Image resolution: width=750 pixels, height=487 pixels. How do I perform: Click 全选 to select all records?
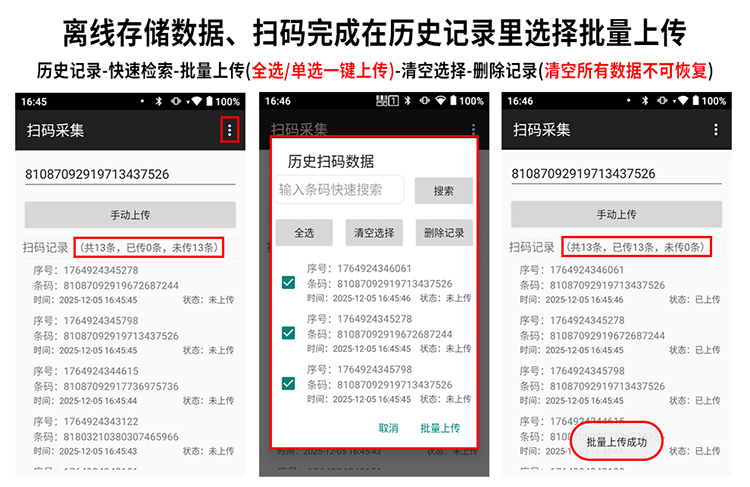(x=304, y=233)
